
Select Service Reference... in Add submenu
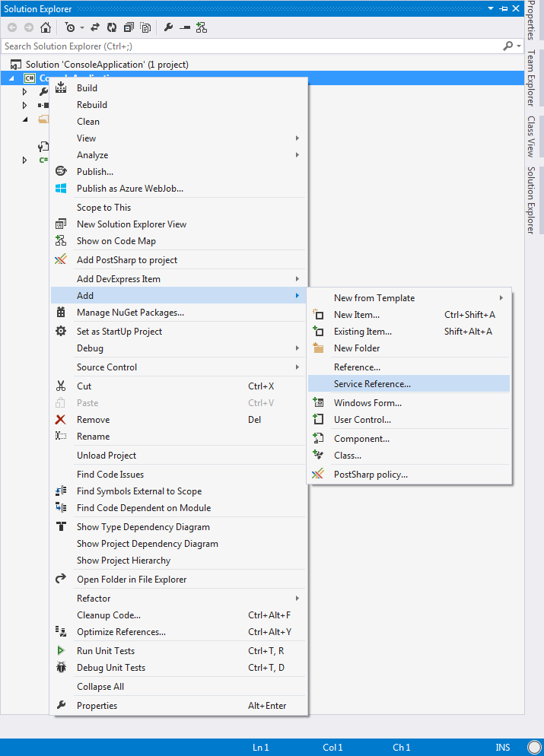[409, 384]
